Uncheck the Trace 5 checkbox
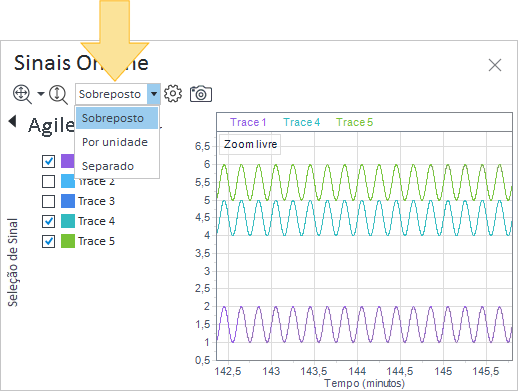 (48, 241)
